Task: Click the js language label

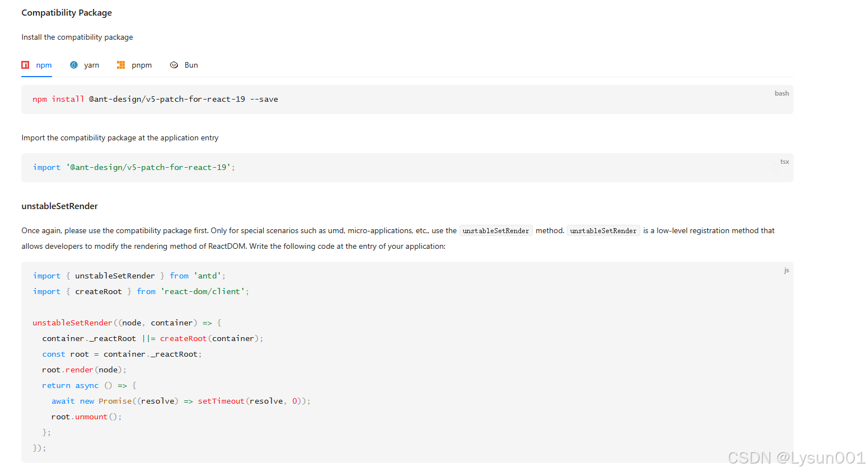Action: click(x=786, y=269)
